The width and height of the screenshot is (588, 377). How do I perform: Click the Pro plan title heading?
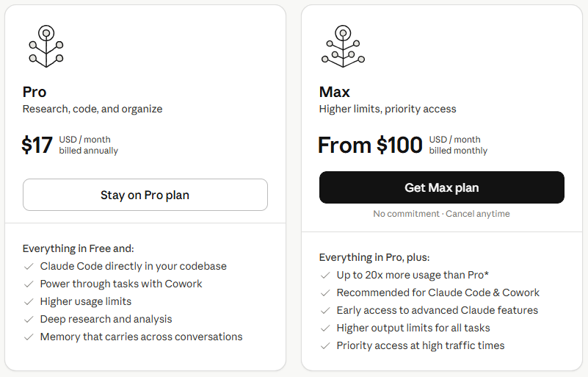click(x=35, y=92)
